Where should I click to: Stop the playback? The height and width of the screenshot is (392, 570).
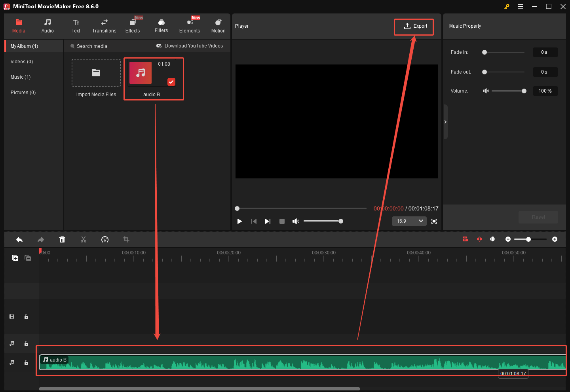[x=282, y=221]
